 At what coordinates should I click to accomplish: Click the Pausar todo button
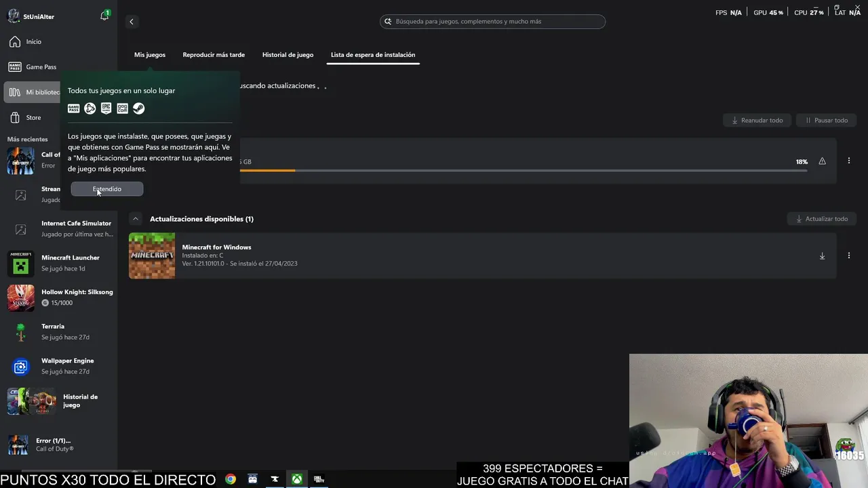826,121
